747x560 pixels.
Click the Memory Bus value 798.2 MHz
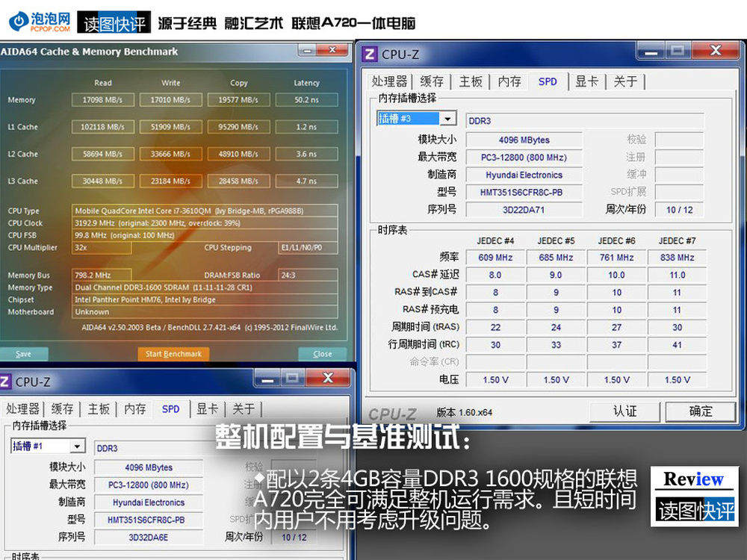click(102, 276)
